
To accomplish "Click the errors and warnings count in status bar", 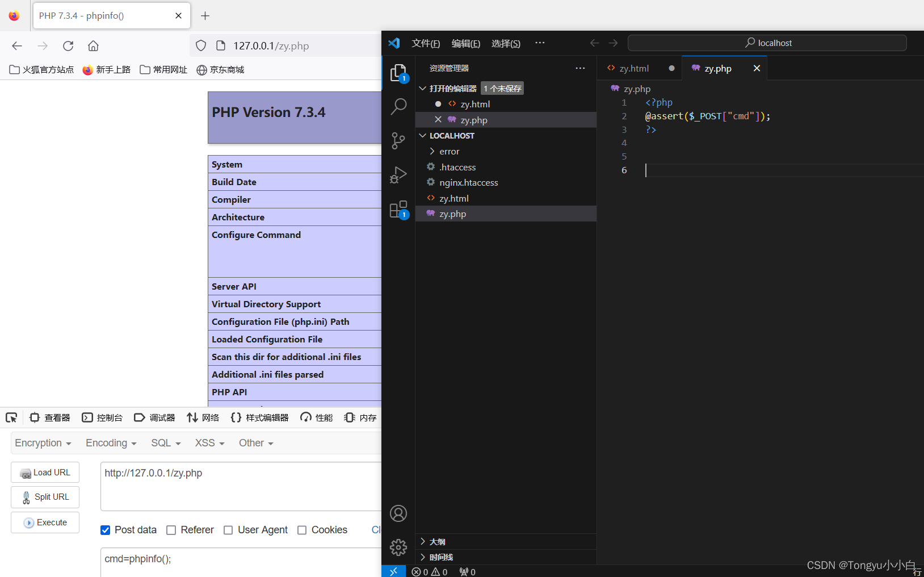I will click(x=430, y=572).
